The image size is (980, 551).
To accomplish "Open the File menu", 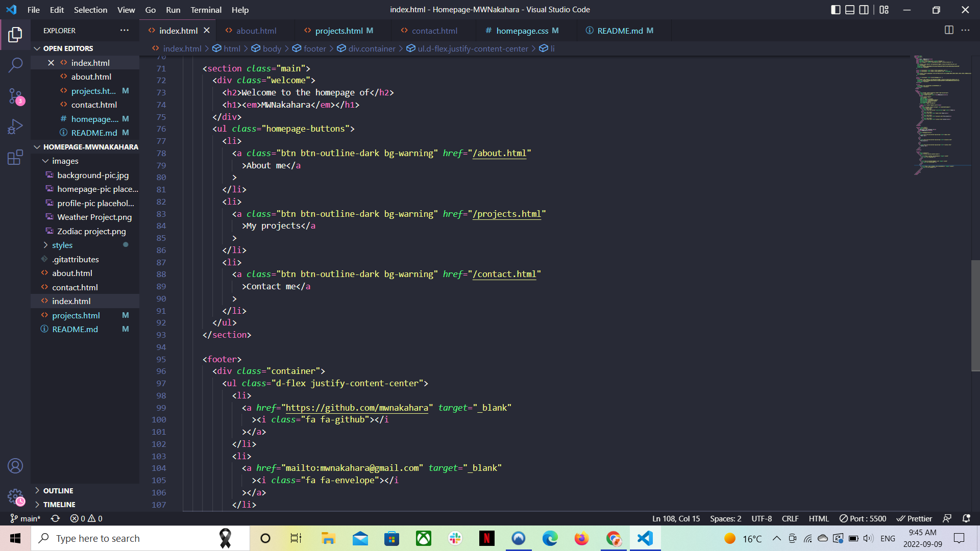I will 34,10.
